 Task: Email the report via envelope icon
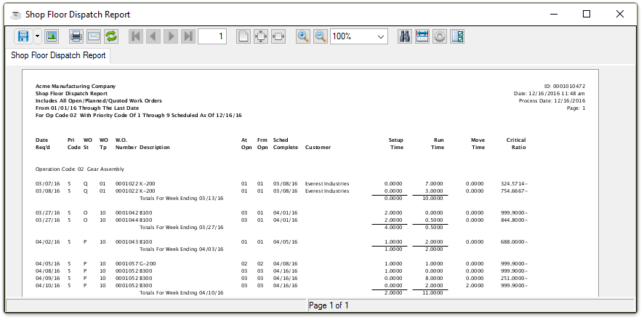tap(94, 36)
